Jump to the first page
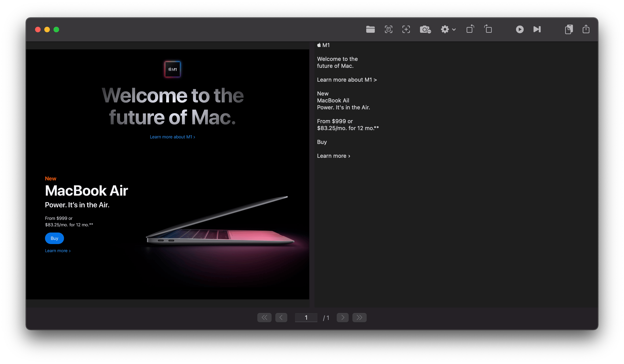This screenshot has width=624, height=364. click(x=264, y=317)
